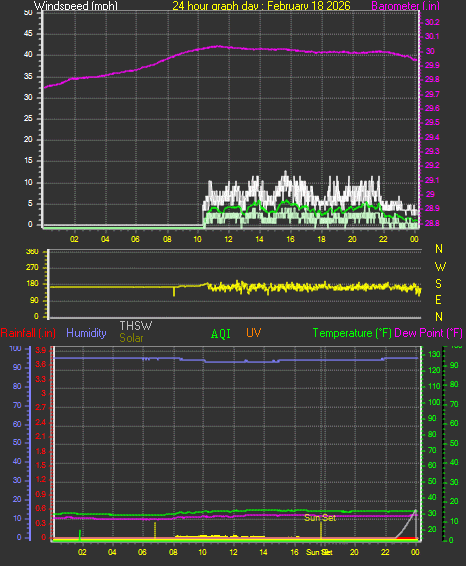This screenshot has width=466, height=566.
Task: Click the "Sun Set" tick label on the lower time axis
Action: pyautogui.click(x=319, y=552)
